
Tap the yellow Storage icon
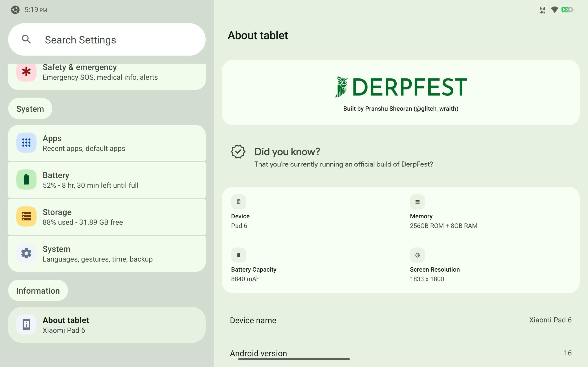tap(26, 216)
